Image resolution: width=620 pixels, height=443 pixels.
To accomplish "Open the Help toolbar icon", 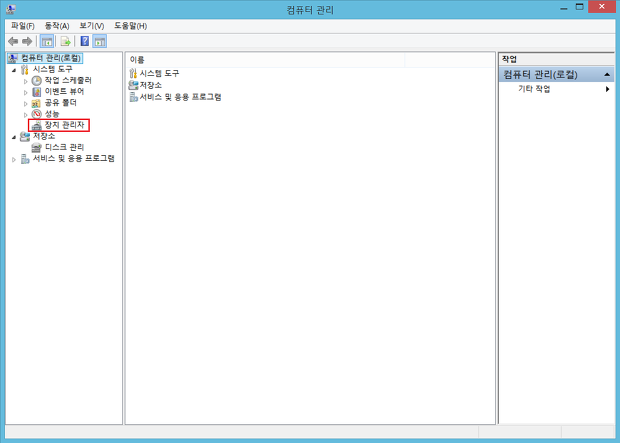I will point(85,41).
